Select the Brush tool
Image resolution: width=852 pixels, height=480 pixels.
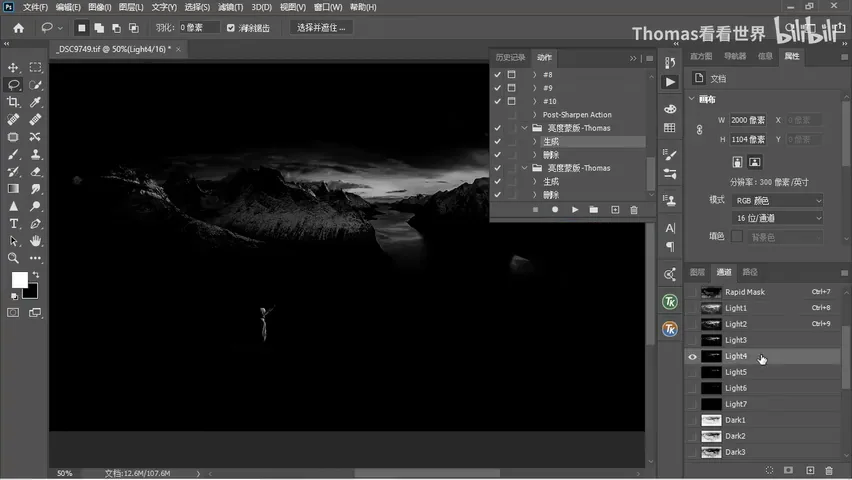point(13,154)
